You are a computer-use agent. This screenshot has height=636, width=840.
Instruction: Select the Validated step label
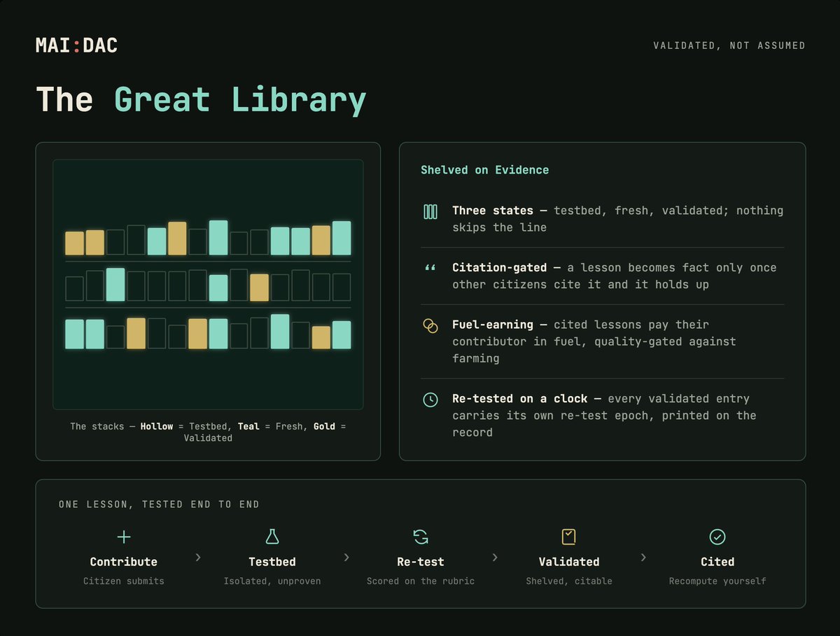coord(569,562)
